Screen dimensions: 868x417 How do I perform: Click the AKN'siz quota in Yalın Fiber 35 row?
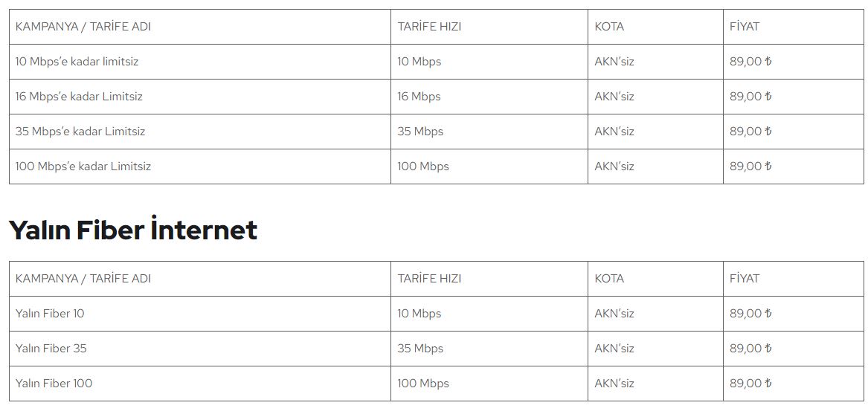coord(614,348)
